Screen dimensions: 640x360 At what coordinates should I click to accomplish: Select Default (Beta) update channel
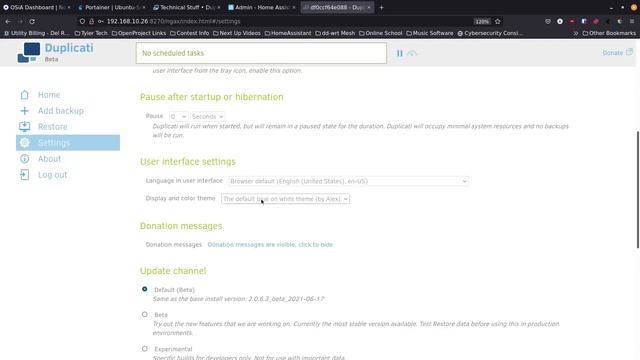click(144, 289)
